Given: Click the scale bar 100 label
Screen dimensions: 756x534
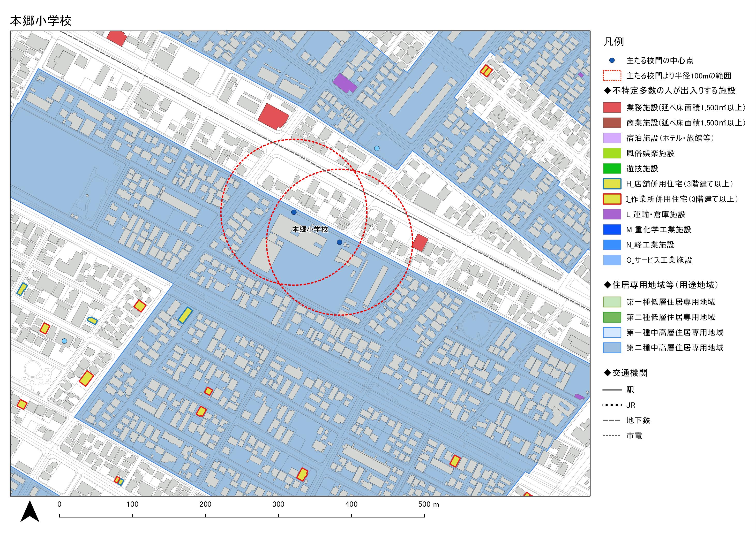Looking at the screenshot, I should (x=132, y=504).
